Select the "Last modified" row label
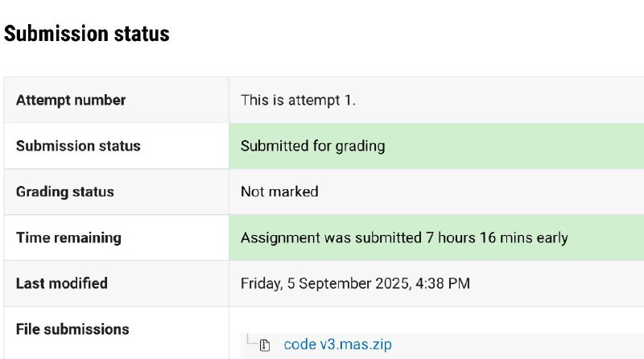Viewport: 644px width, 359px height. [x=62, y=283]
